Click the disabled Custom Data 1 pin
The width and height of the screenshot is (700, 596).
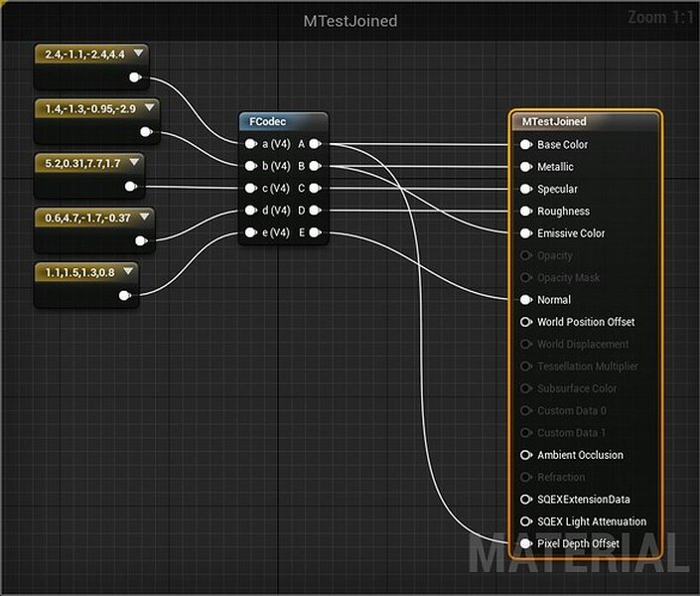tap(526, 432)
